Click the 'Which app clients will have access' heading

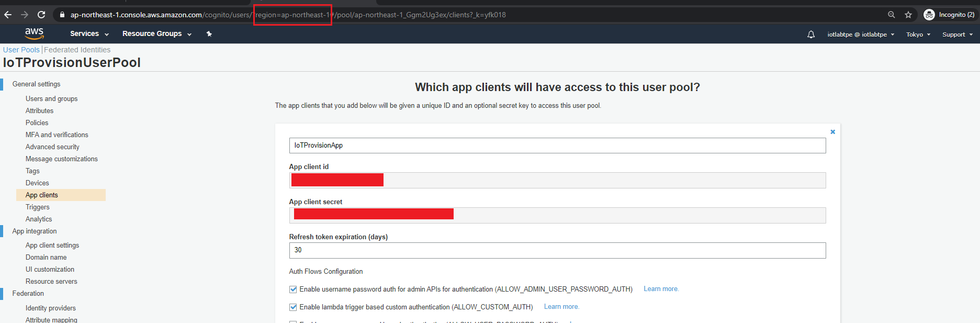(557, 87)
